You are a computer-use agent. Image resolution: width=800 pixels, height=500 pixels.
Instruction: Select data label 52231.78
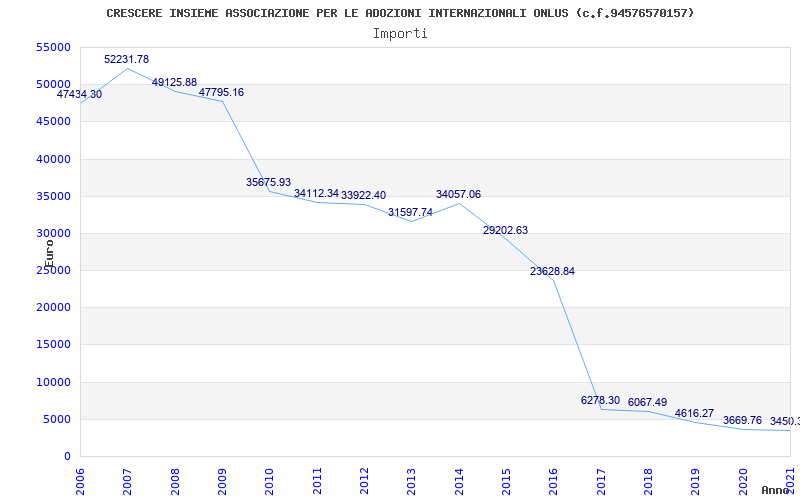click(127, 59)
